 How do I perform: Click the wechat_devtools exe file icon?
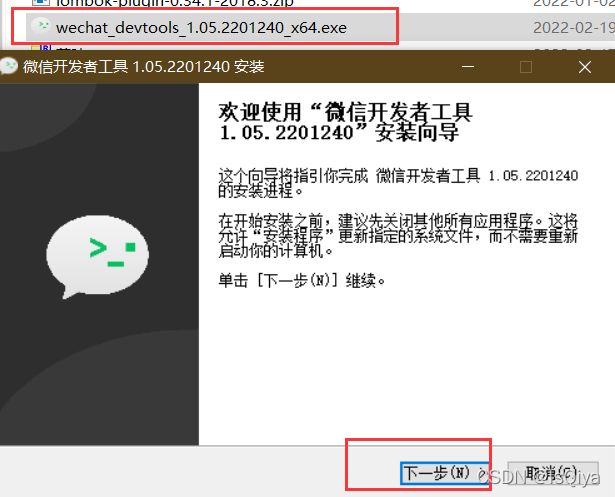[x=41, y=26]
